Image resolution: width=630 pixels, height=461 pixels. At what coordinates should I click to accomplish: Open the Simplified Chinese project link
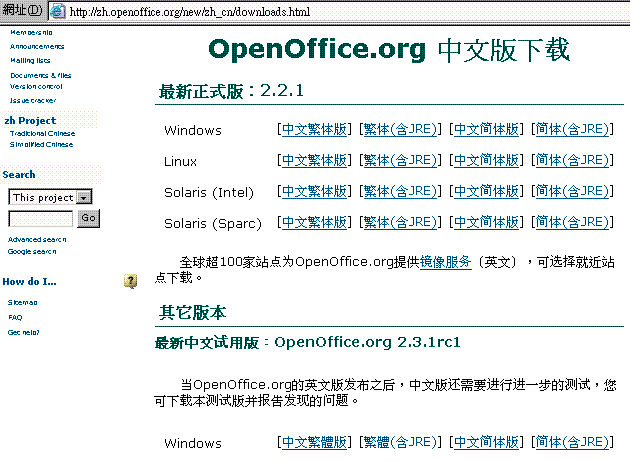[x=41, y=144]
